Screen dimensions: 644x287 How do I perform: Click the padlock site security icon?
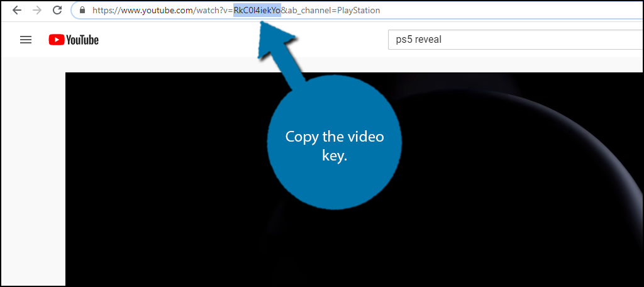[82, 10]
